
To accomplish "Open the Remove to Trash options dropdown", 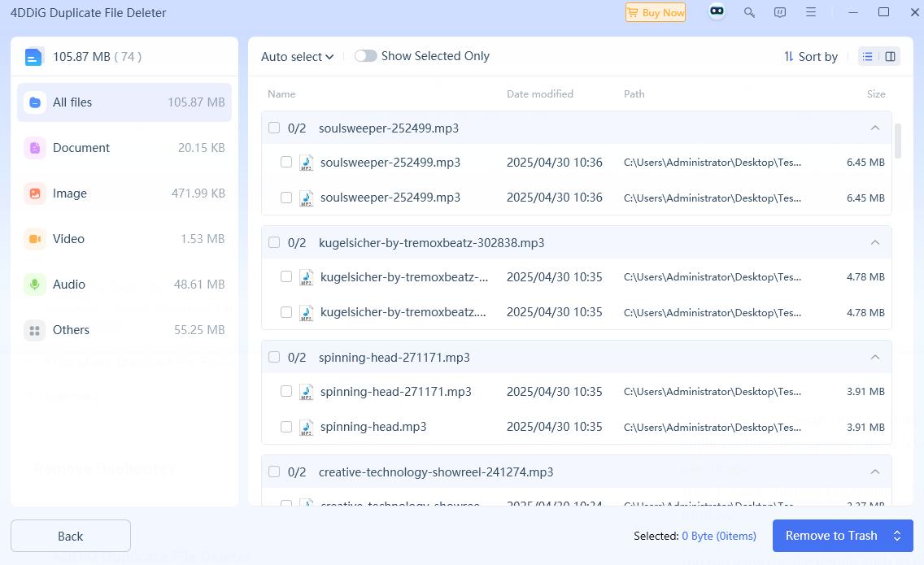I will (x=897, y=536).
